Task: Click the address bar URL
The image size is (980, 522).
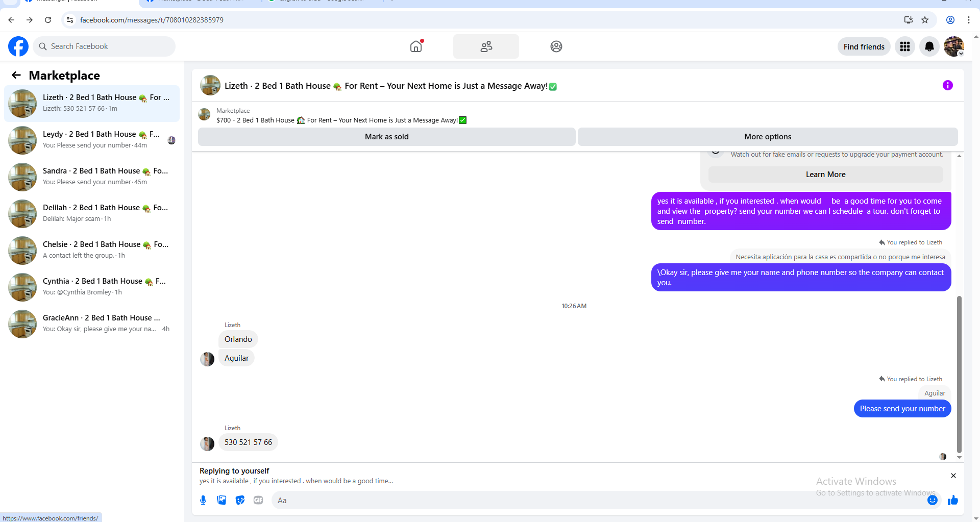Action: click(152, 20)
